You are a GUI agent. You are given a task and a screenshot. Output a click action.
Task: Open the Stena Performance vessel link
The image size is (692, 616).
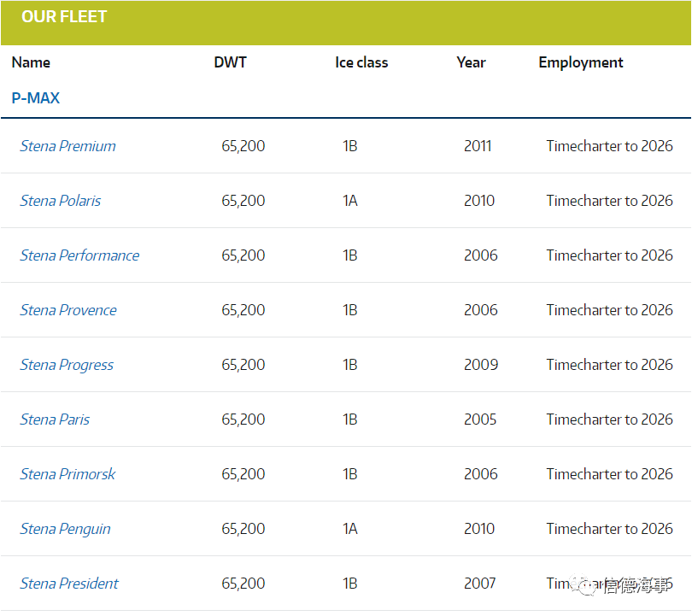coord(80,255)
